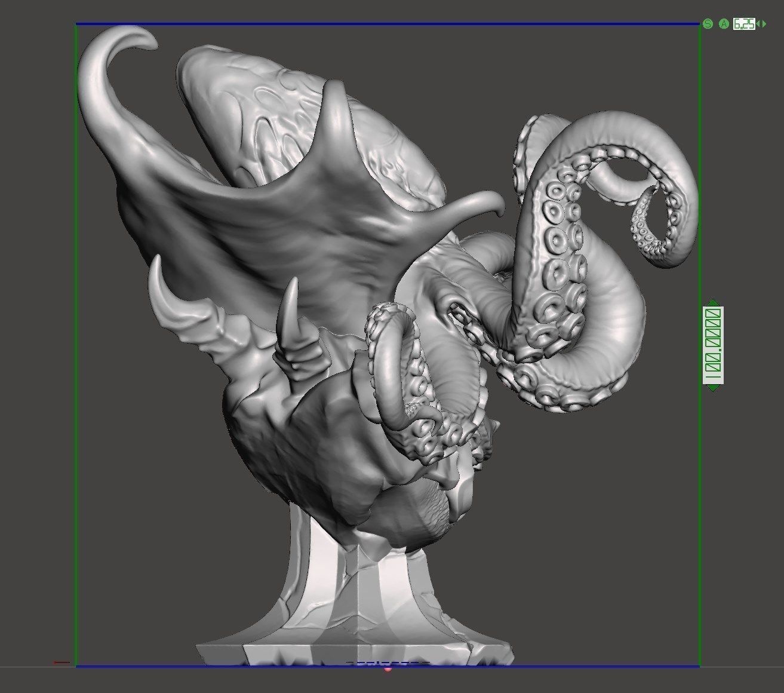Select the 6.25 value field
This screenshot has height=693, width=784.
(x=744, y=24)
